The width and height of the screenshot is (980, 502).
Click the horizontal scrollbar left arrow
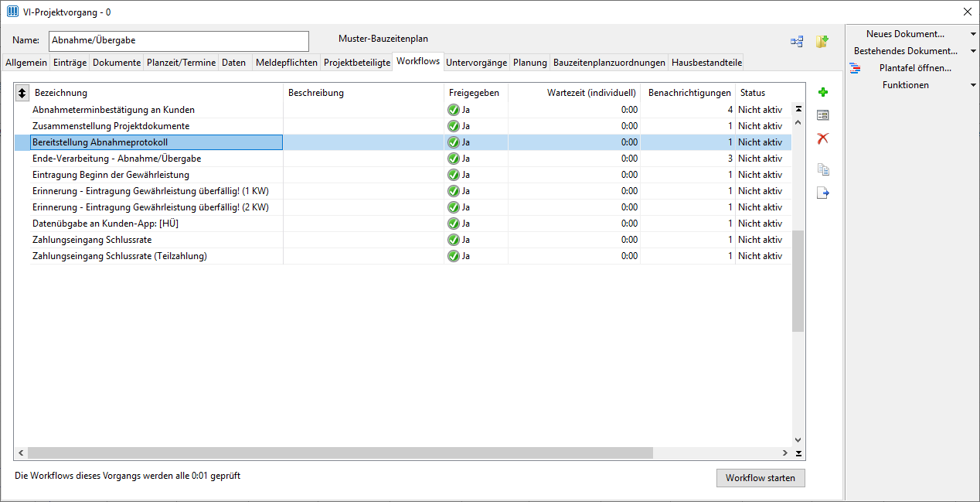[x=21, y=453]
